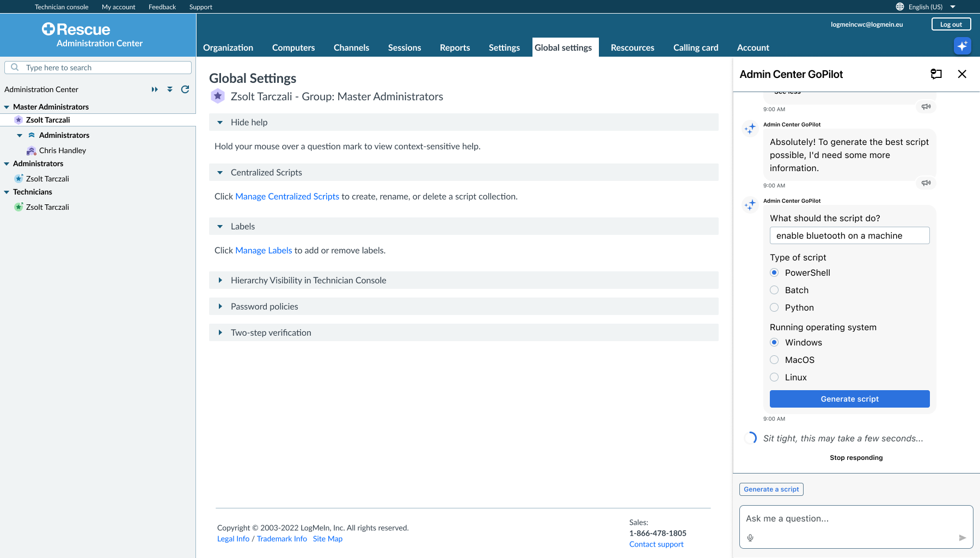Image resolution: width=980 pixels, height=558 pixels.
Task: Choose Windows operating system
Action: pos(774,342)
